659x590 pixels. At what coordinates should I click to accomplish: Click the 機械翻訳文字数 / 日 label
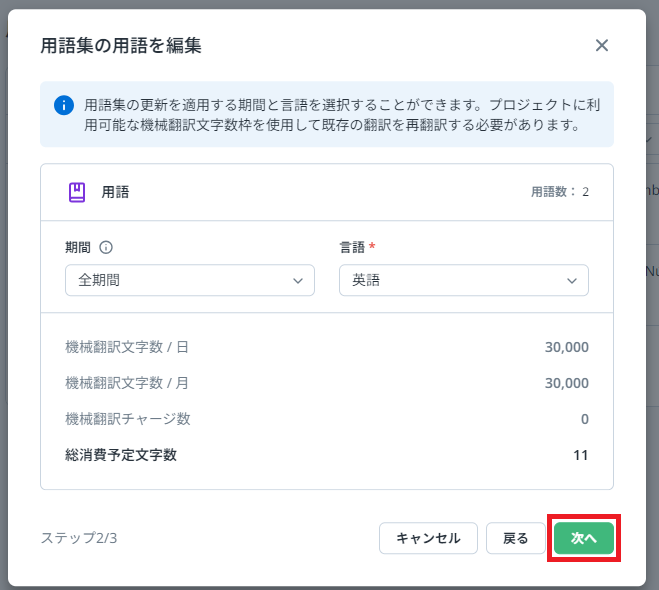(127, 347)
